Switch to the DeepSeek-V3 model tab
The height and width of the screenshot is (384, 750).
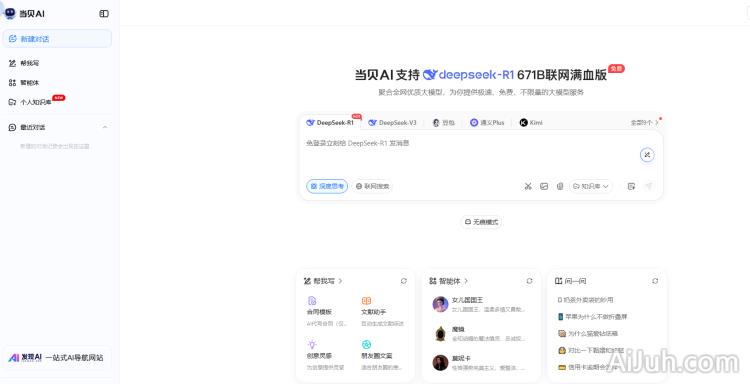point(393,122)
